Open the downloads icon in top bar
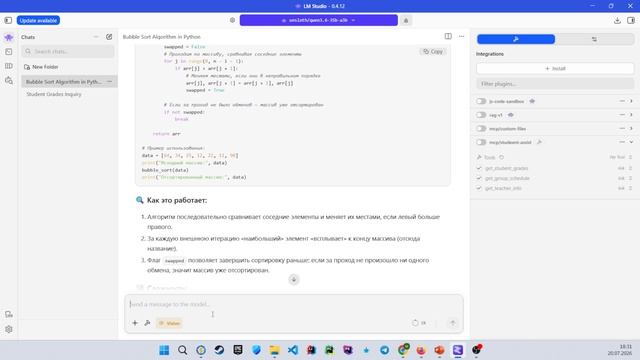The image size is (640, 360). pyautogui.click(x=617, y=20)
